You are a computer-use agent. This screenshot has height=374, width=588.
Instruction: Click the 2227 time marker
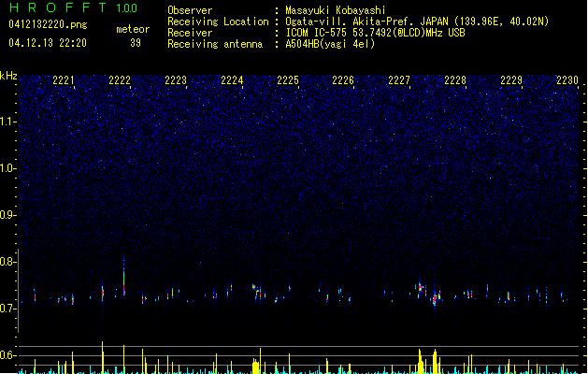[x=399, y=80]
